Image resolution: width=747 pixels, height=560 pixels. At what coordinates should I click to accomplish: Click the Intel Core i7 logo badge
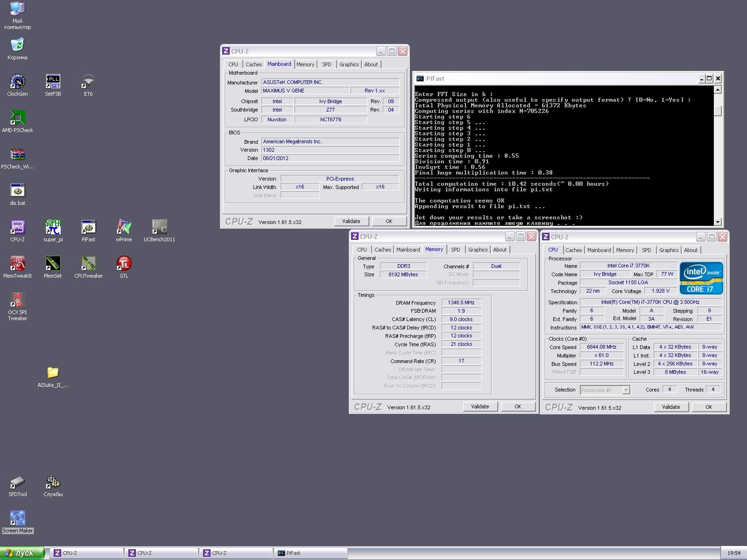[x=701, y=278]
